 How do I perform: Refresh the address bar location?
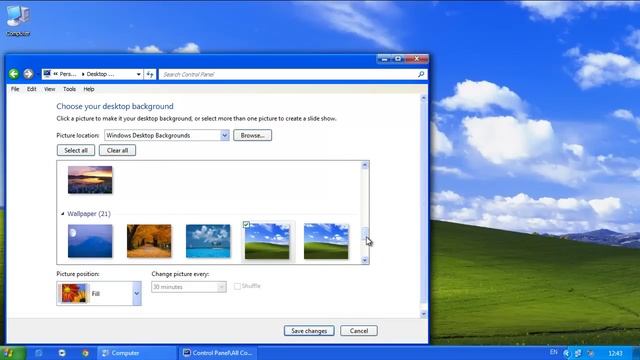[150, 74]
